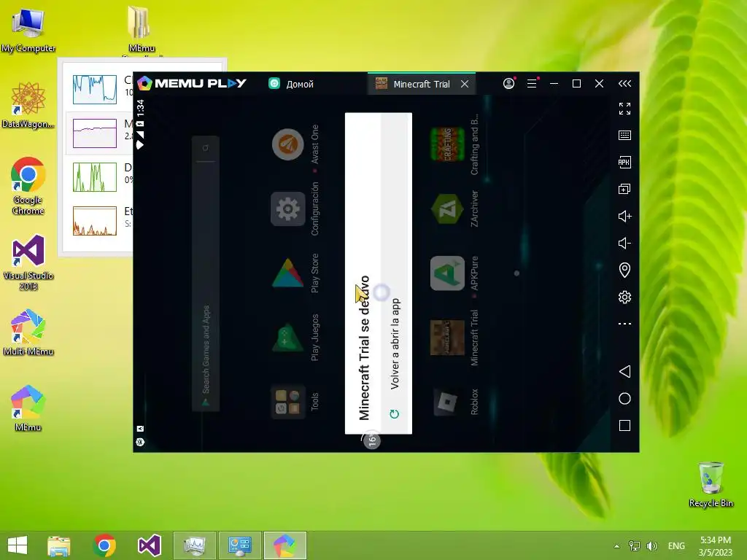Open Google Chrome desktop shortcut
Image resolution: width=747 pixels, height=560 pixels.
point(28,186)
